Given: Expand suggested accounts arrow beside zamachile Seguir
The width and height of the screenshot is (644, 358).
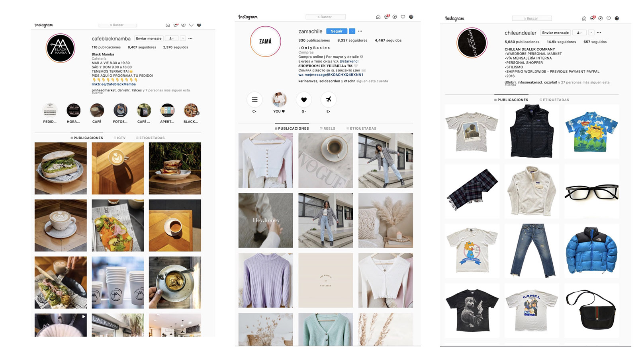Looking at the screenshot, I should coord(352,31).
